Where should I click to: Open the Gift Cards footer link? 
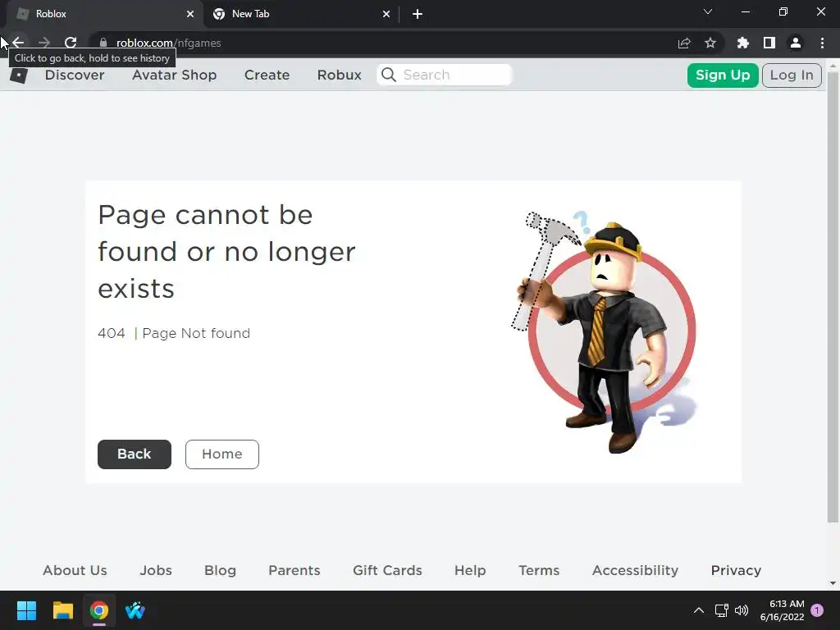coord(387,571)
